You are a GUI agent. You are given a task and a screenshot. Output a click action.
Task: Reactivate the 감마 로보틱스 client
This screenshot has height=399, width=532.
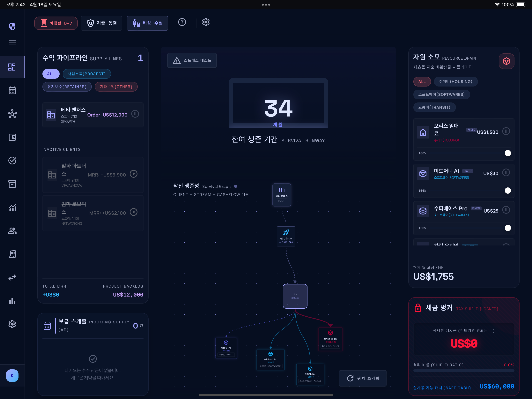[134, 212]
